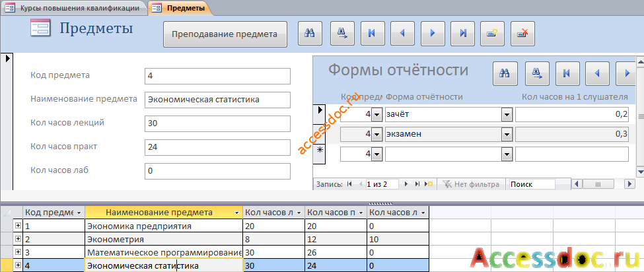The height and width of the screenshot is (272, 644).
Task: Go to next record in Формы отчётности header
Action: coord(626,73)
